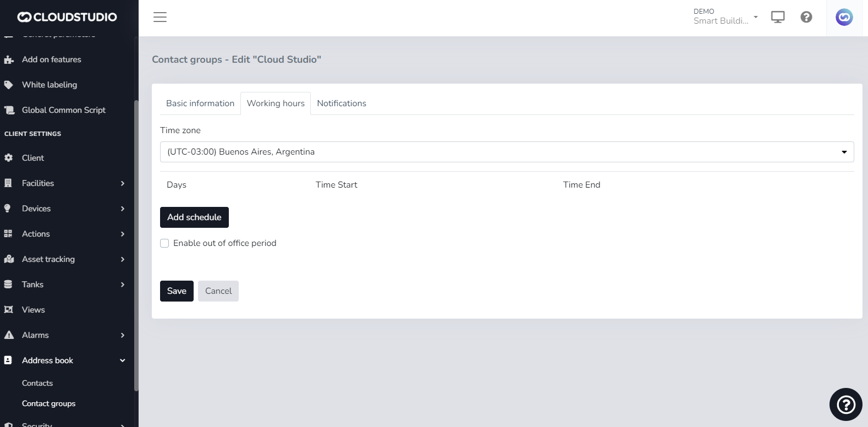
Task: Open the floating help widget button
Action: coord(845,404)
